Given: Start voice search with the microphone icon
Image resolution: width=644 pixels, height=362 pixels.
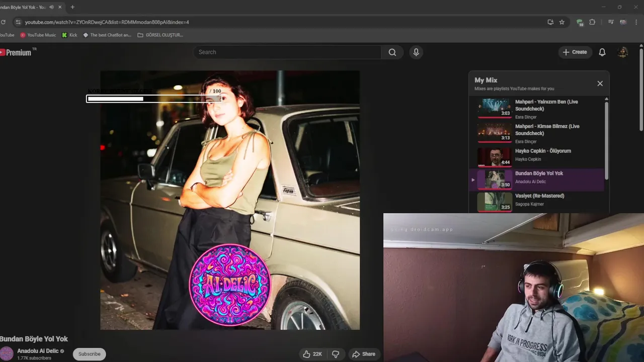Looking at the screenshot, I should [416, 52].
